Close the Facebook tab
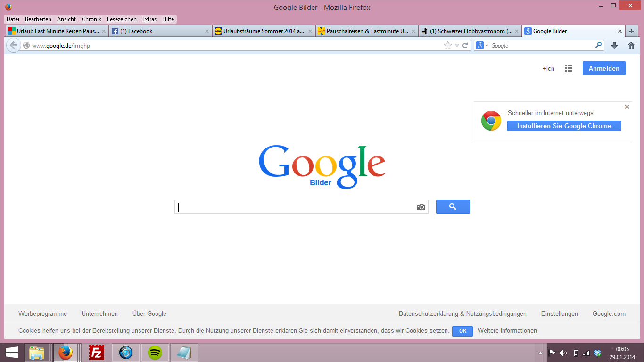 coord(206,31)
